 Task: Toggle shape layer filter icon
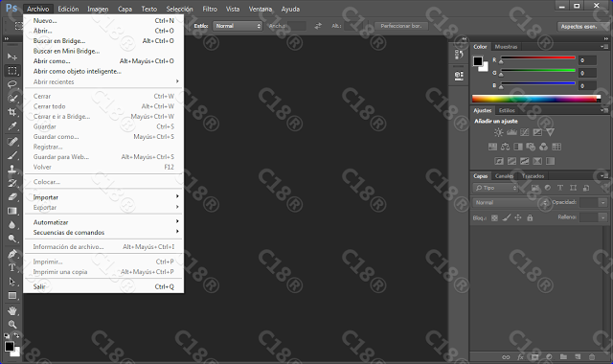[x=573, y=188]
